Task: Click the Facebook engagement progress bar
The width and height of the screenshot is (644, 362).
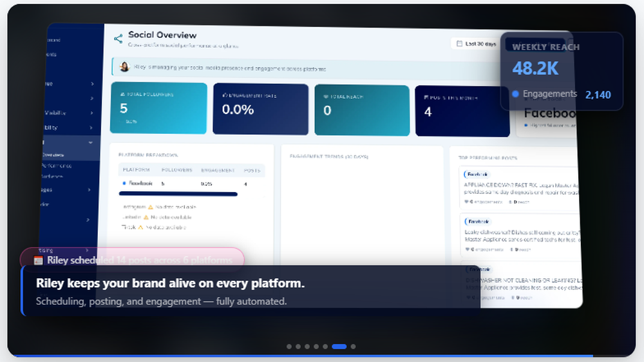Action: coord(178,193)
